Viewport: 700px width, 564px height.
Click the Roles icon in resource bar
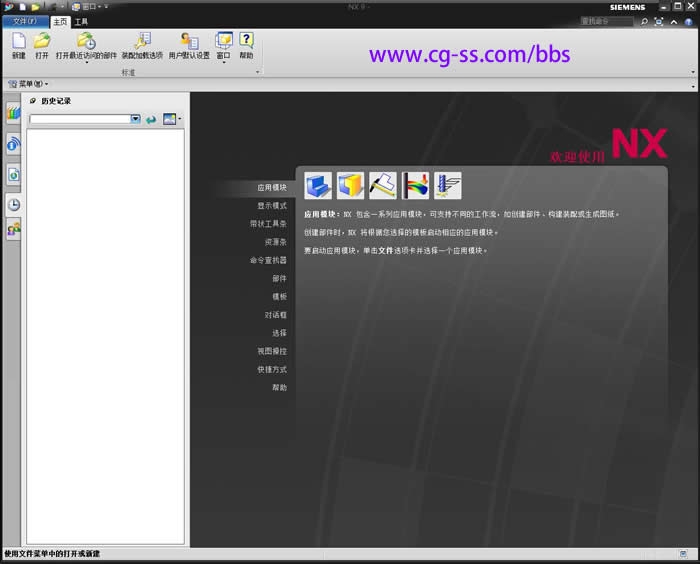(x=14, y=230)
